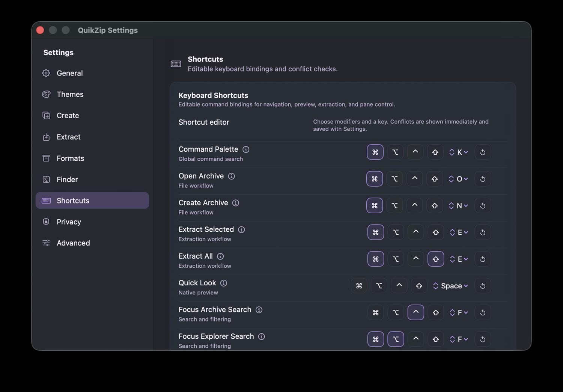This screenshot has width=563, height=392.
Task: Reset the Focus Explorer Search shortcut
Action: (x=483, y=339)
